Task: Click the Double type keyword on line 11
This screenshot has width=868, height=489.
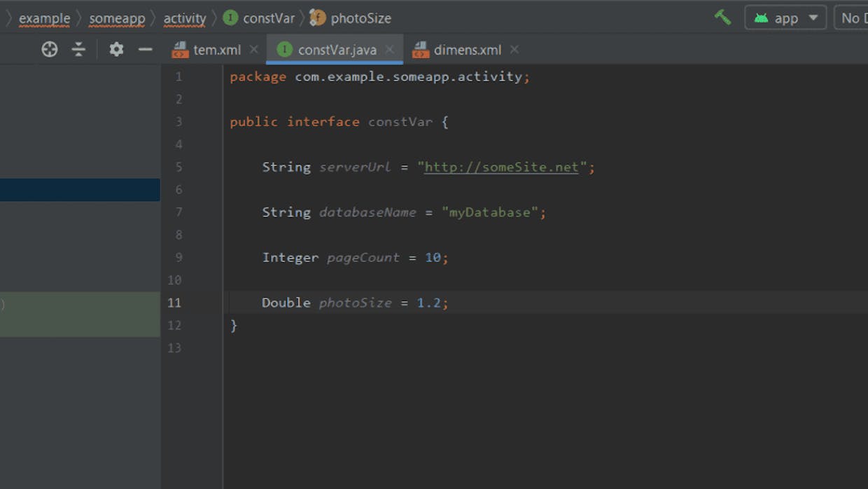Action: [x=286, y=303]
